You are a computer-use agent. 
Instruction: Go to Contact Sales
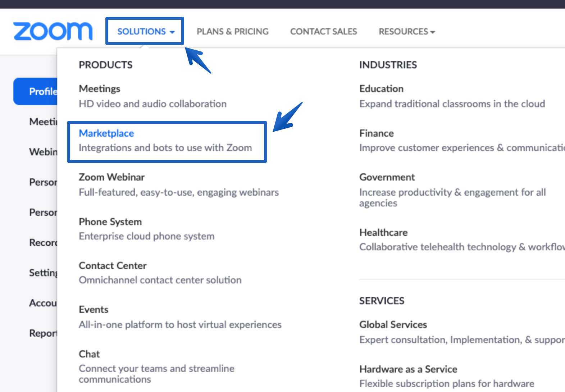click(323, 32)
